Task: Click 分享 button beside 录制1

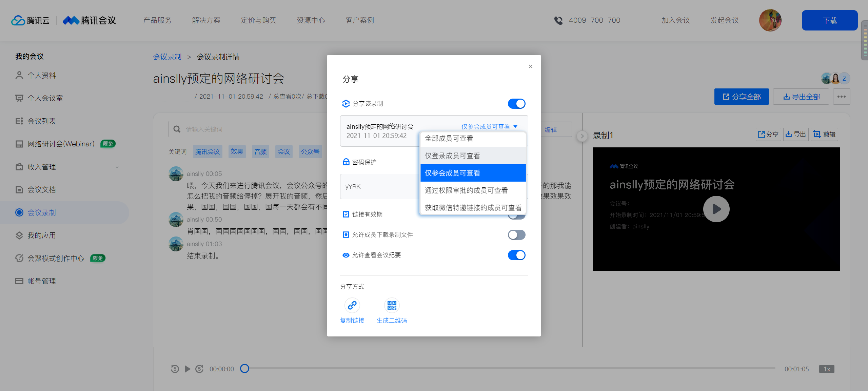Action: coord(768,134)
